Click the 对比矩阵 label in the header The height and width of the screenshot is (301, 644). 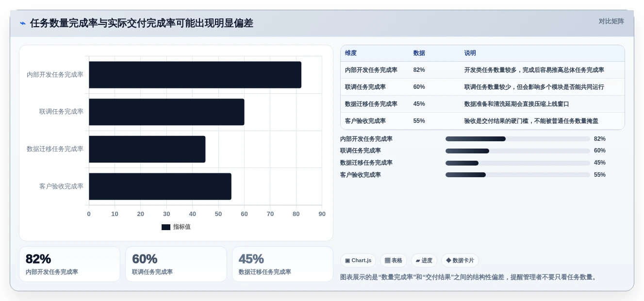[611, 21]
